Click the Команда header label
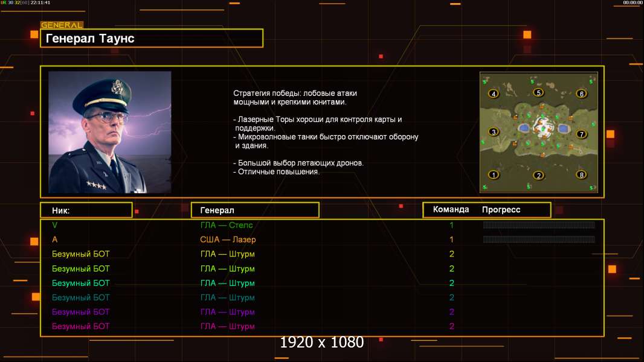 pos(451,209)
